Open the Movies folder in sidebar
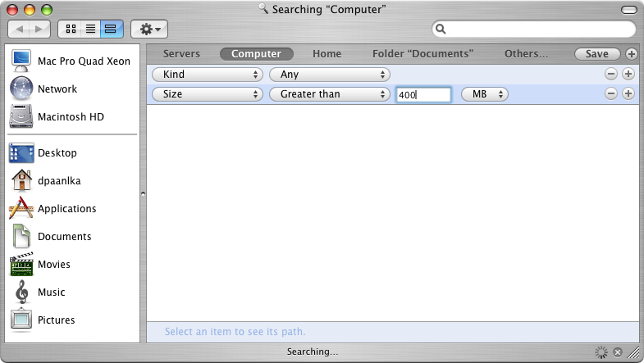The width and height of the screenshot is (644, 363). click(71, 265)
